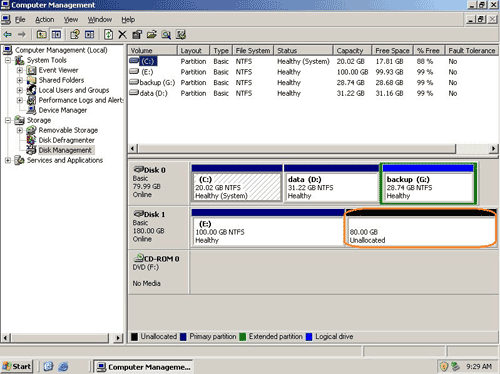Select Computer Management (Local) root node
Image resolution: width=500 pixels, height=374 pixels.
(61, 50)
